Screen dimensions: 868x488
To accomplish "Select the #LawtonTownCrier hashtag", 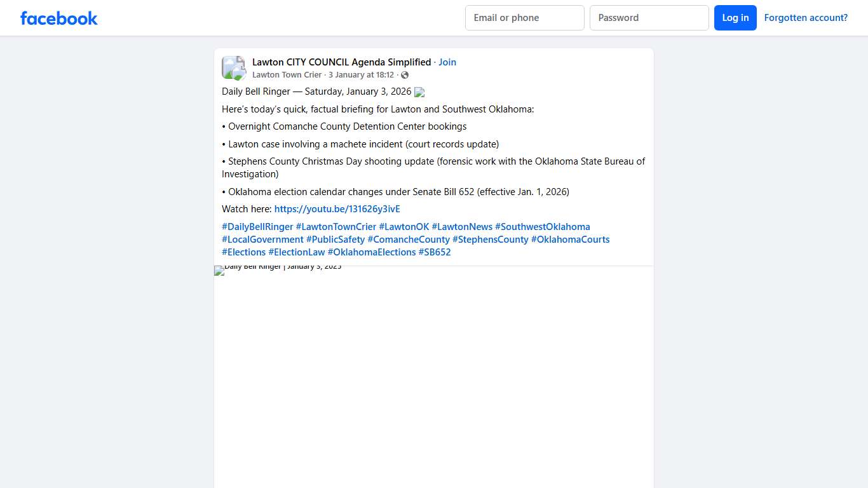I will [336, 227].
